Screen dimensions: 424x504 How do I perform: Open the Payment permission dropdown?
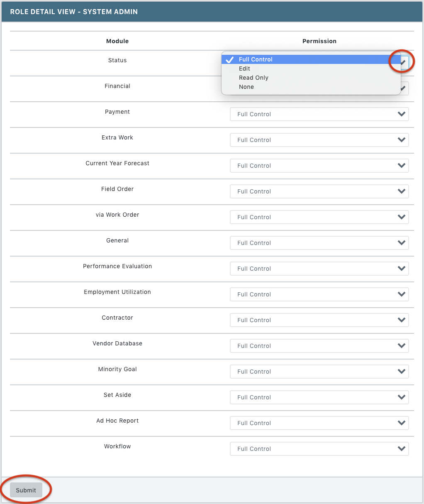(319, 114)
